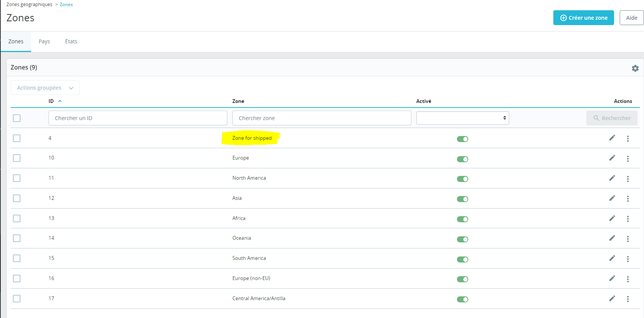Switch to the Pays tab

click(44, 41)
